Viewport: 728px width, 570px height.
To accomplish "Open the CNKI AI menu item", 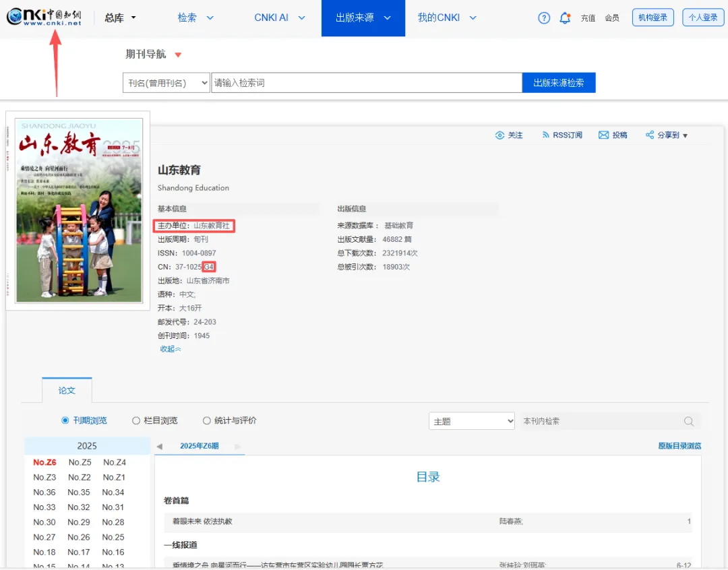I will click(x=271, y=18).
